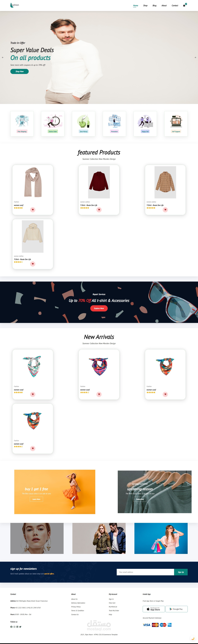
Task: Open the Blog menu item
Action: point(154,5)
